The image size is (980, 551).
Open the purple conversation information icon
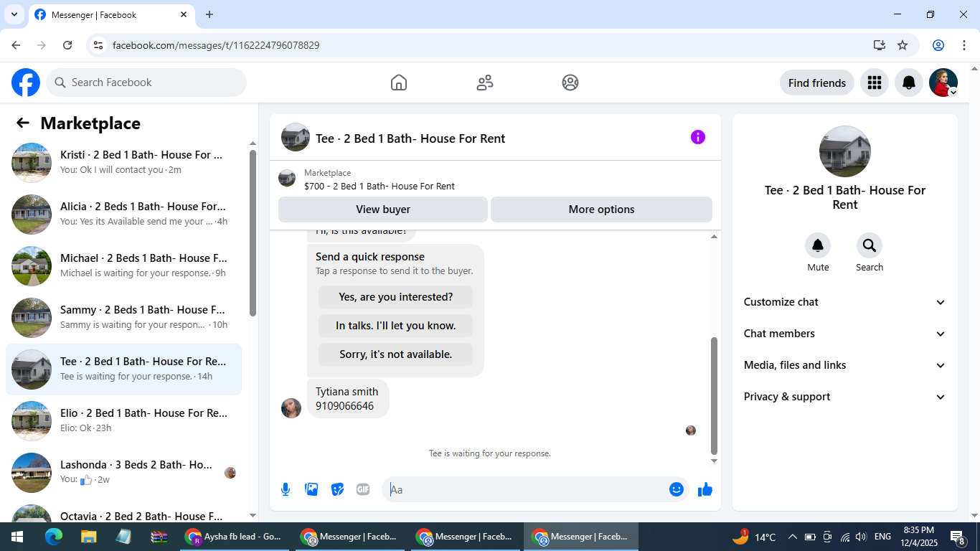tap(698, 137)
